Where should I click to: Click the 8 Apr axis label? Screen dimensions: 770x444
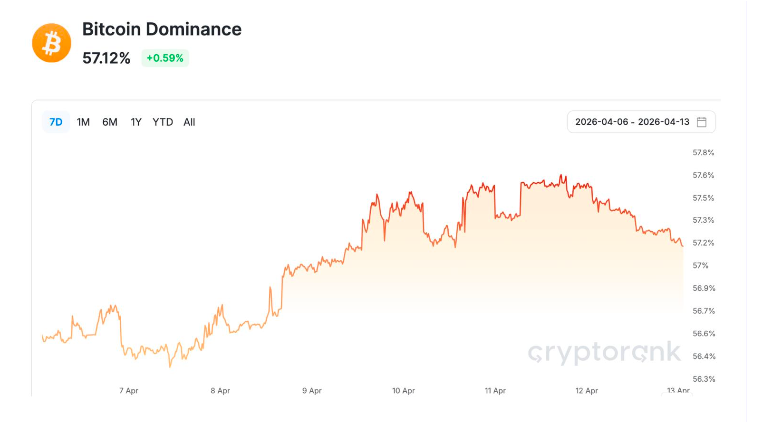pyautogui.click(x=220, y=391)
